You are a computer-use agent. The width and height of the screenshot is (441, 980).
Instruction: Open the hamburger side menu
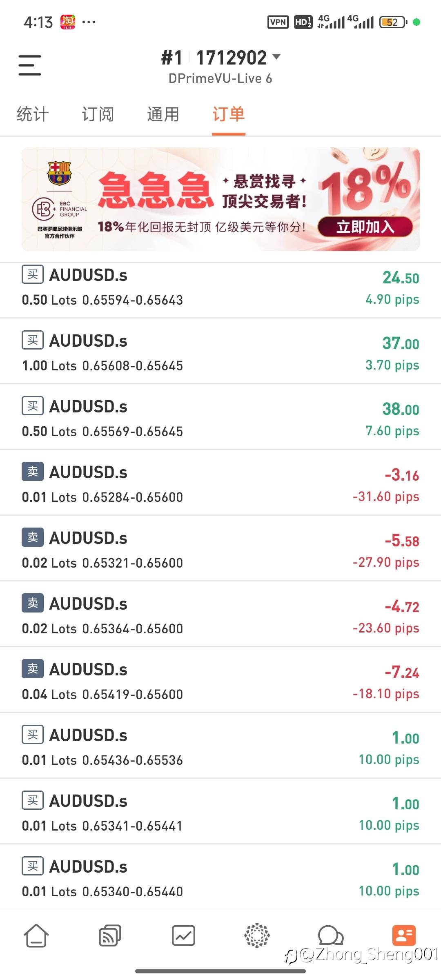(30, 65)
